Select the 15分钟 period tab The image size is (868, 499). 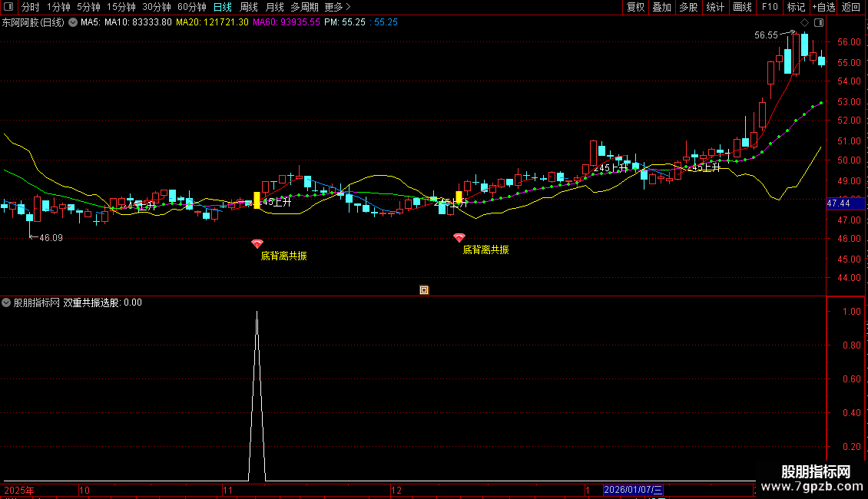(x=121, y=7)
